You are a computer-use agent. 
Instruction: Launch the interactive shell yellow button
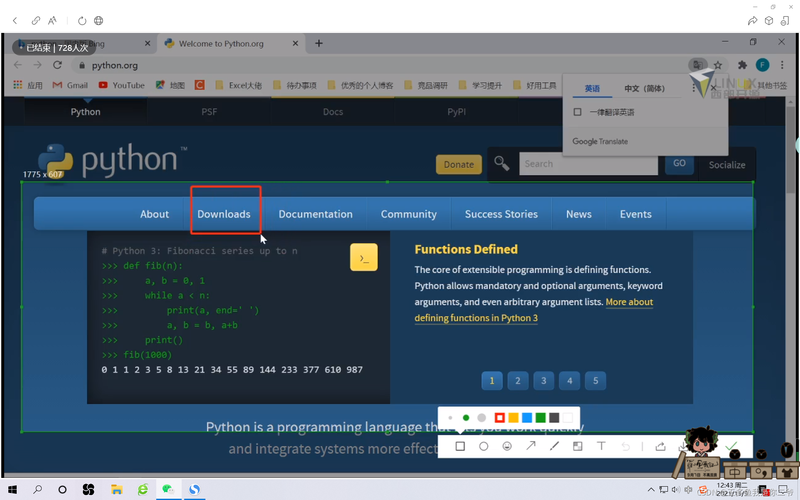[364, 257]
